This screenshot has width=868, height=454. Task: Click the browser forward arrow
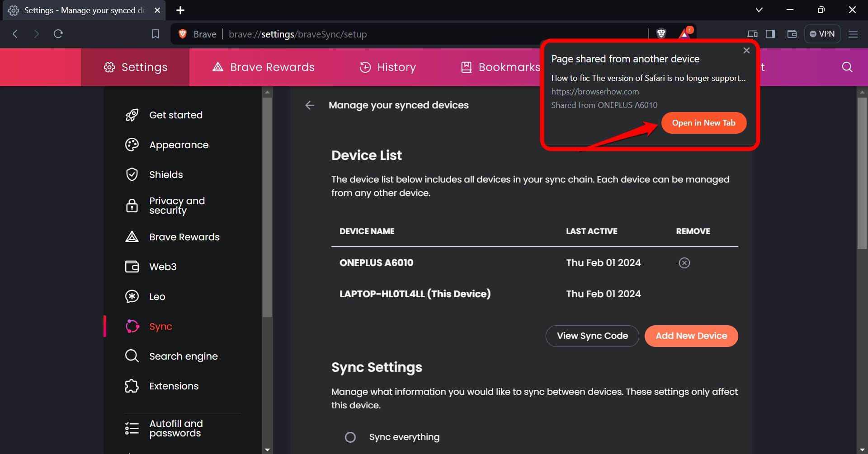(37, 34)
